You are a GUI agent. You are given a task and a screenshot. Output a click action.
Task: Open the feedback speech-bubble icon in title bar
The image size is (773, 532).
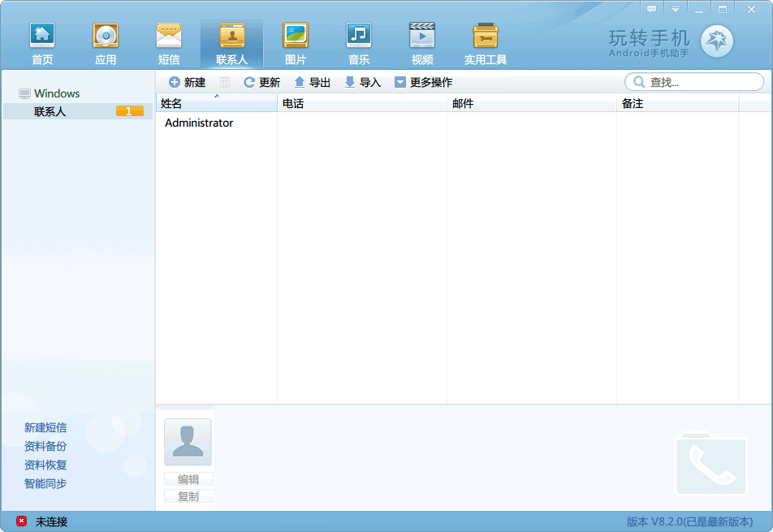pos(651,9)
